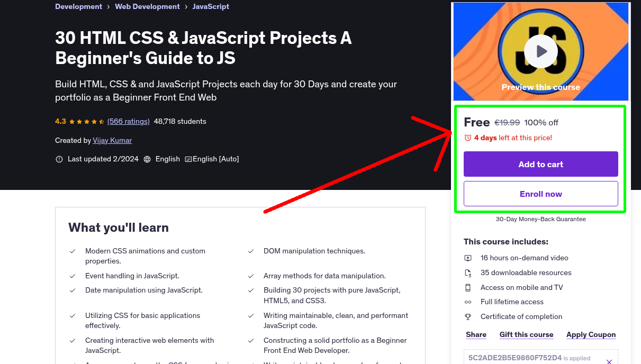Click the globe language icon
641x364 pixels.
pos(147,159)
